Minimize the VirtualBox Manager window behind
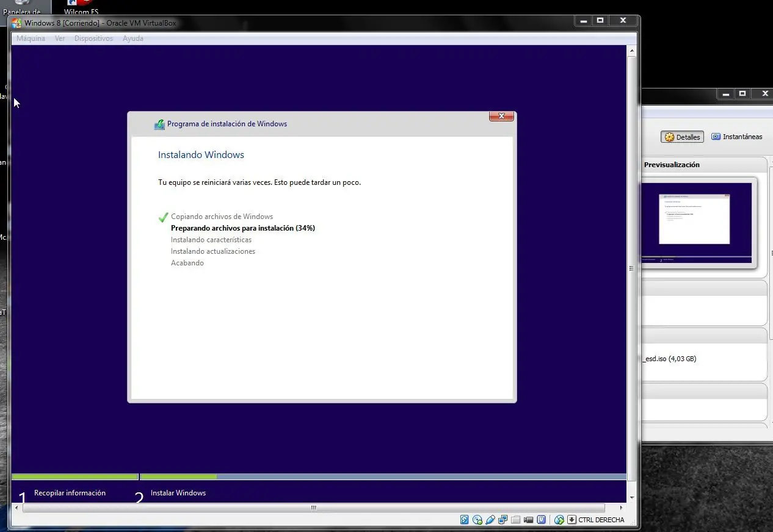The image size is (773, 532). point(725,94)
